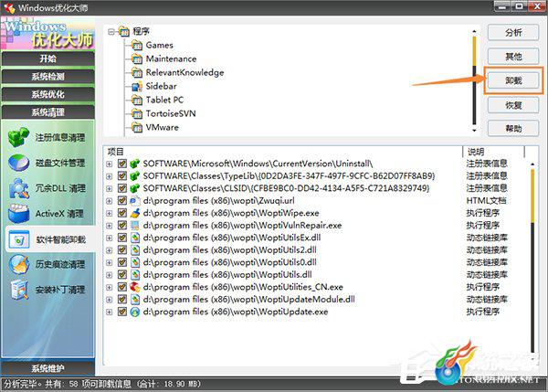Click the VMware folder icon
The width and height of the screenshot is (548, 392).
[137, 127]
